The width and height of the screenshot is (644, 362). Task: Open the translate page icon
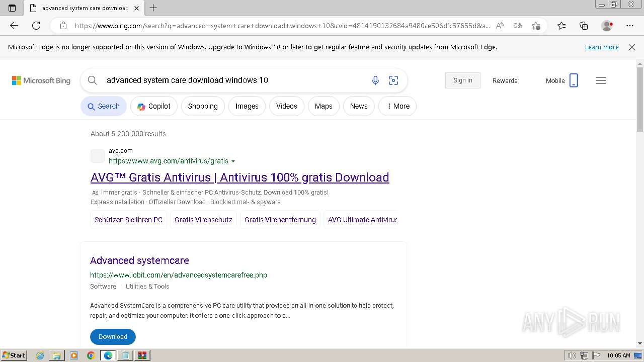(518, 26)
